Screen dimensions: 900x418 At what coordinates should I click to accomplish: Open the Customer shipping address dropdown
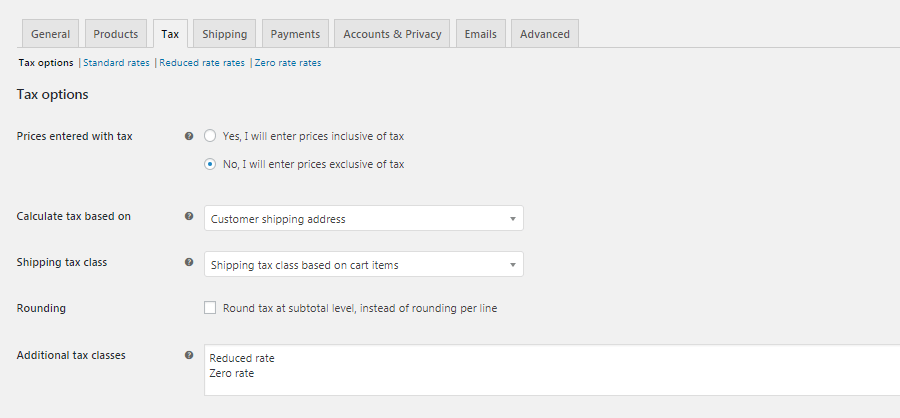click(363, 218)
